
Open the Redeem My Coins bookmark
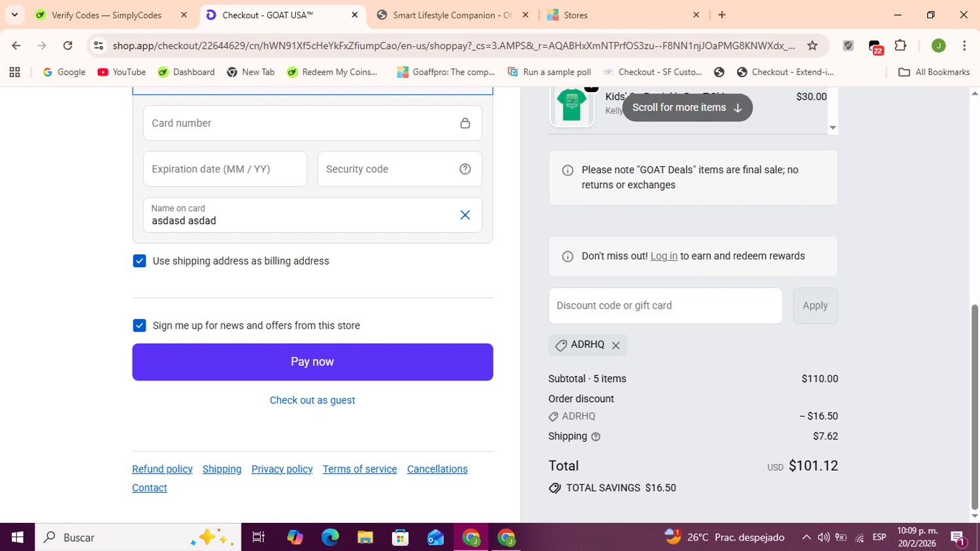[x=332, y=72]
